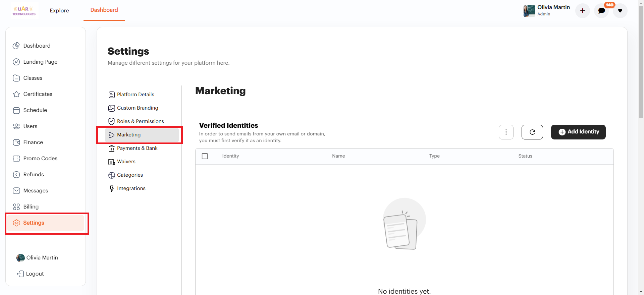
Task: Select the Marketing settings item
Action: coord(142,135)
